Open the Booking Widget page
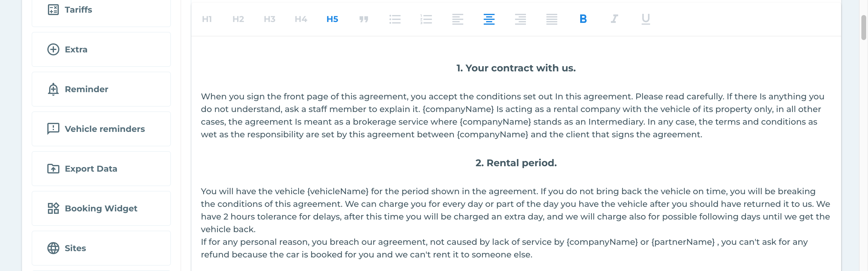This screenshot has height=271, width=868. [x=101, y=208]
